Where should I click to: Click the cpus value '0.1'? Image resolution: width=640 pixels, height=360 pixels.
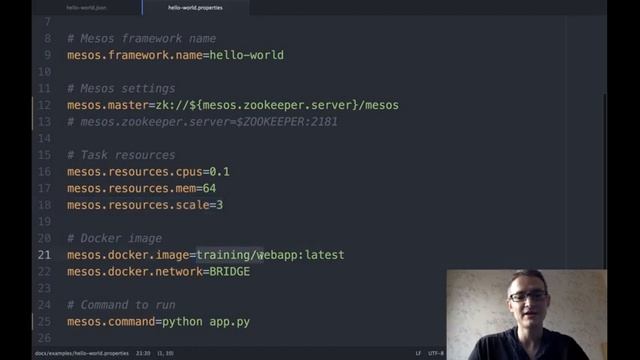pos(220,172)
